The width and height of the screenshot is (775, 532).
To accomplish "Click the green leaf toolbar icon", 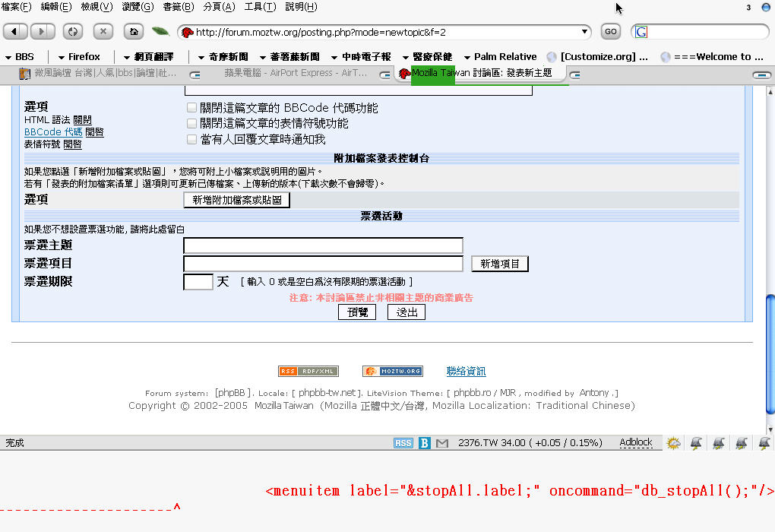I will pos(160,31).
